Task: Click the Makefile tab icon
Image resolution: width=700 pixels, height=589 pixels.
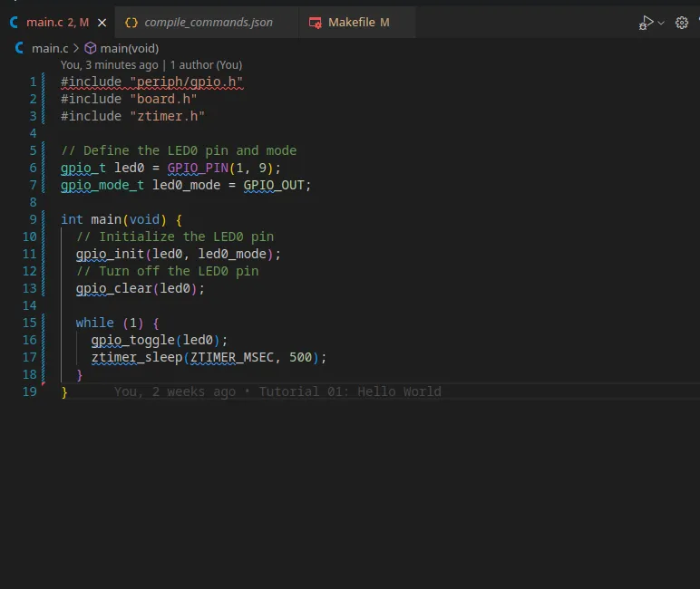Action: (x=316, y=23)
